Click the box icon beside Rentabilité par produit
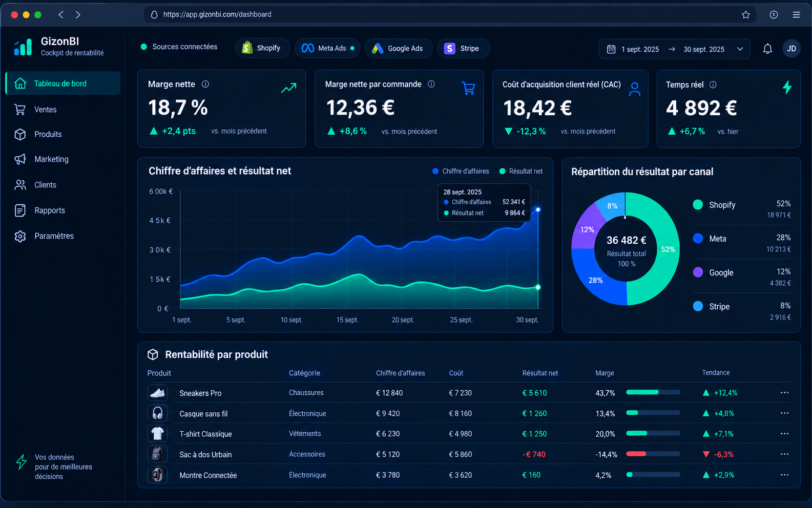 tap(153, 354)
